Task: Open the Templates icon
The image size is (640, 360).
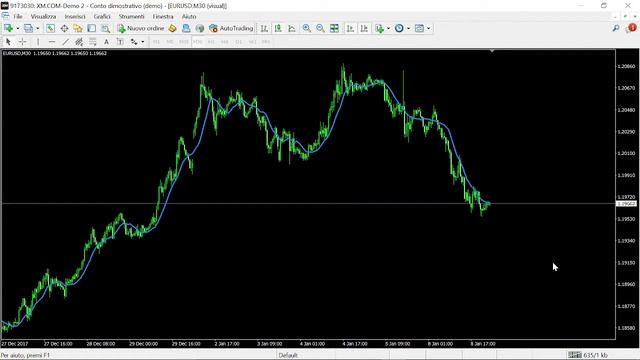Action: pyautogui.click(x=419, y=28)
